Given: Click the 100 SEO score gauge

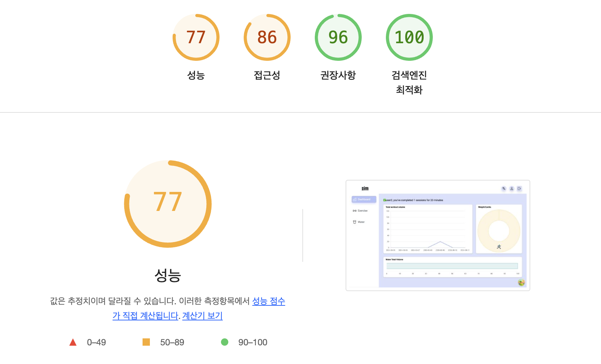Looking at the screenshot, I should 409,37.
